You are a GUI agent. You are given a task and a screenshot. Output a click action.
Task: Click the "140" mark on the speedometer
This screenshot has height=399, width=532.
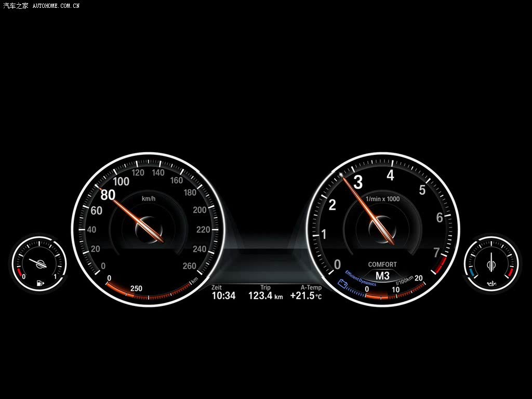point(158,172)
